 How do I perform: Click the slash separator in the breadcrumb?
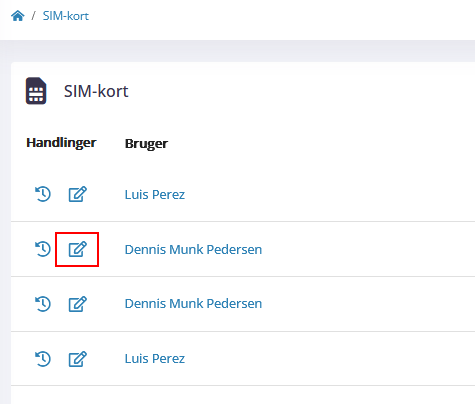33,16
